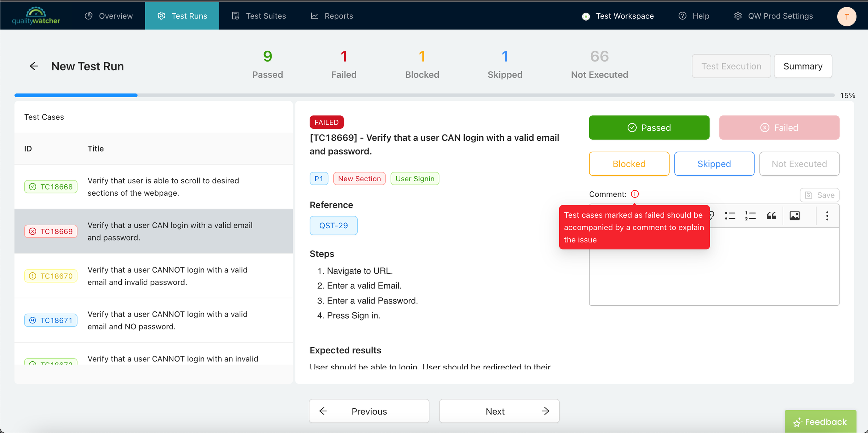Click the P1 priority tag
This screenshot has width=868, height=433.
(x=319, y=179)
